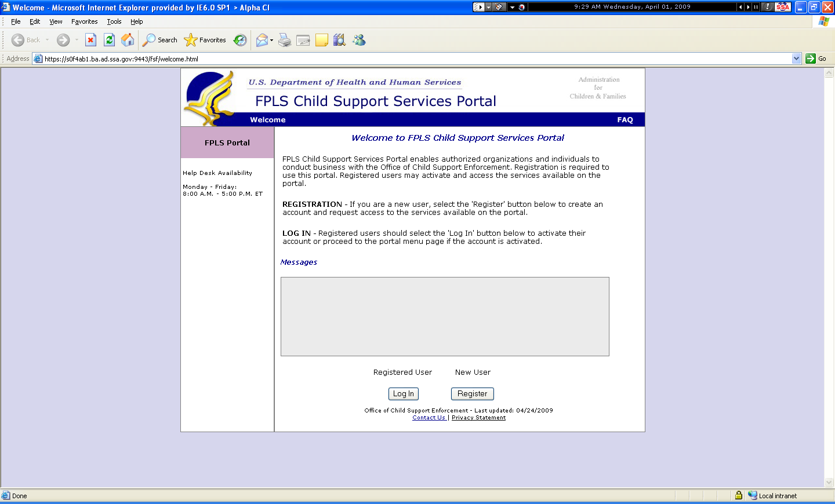The width and height of the screenshot is (835, 504).
Task: Open the Favorites menu in menu bar
Action: pos(84,21)
